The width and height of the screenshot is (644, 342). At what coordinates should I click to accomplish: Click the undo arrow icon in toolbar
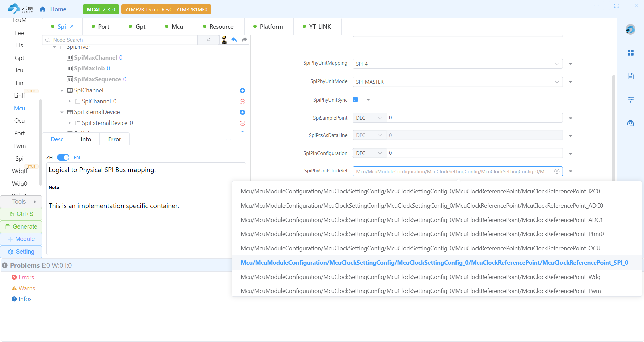coord(234,40)
